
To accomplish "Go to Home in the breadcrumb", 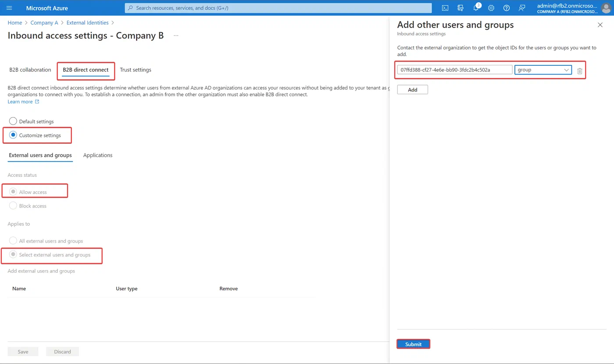I will coord(15,23).
